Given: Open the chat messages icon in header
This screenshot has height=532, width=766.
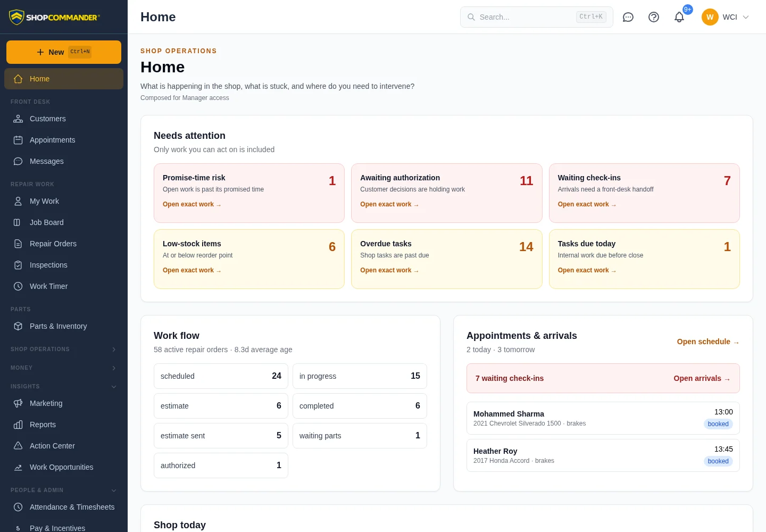Looking at the screenshot, I should (628, 17).
